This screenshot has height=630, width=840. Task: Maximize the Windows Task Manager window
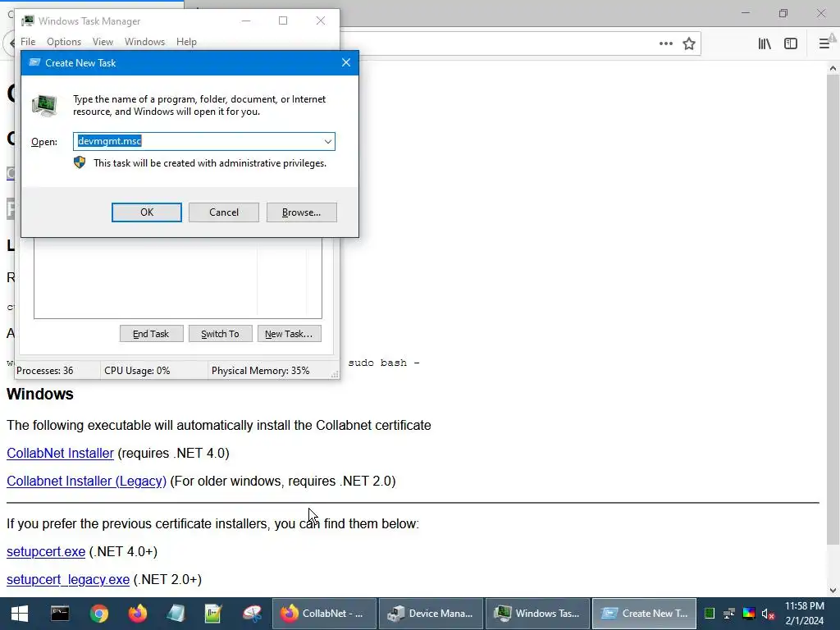(x=283, y=21)
